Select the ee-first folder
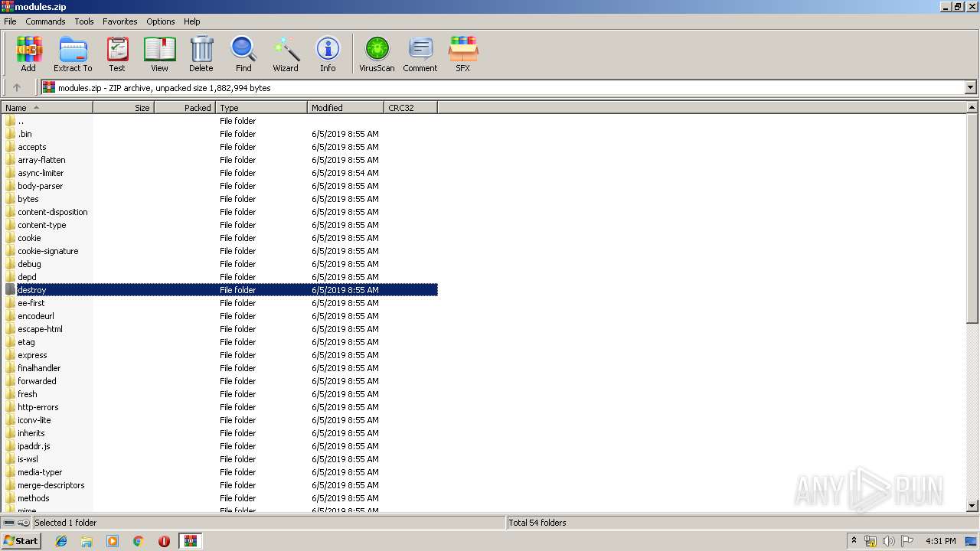Viewport: 980px width, 551px height. tap(220, 303)
